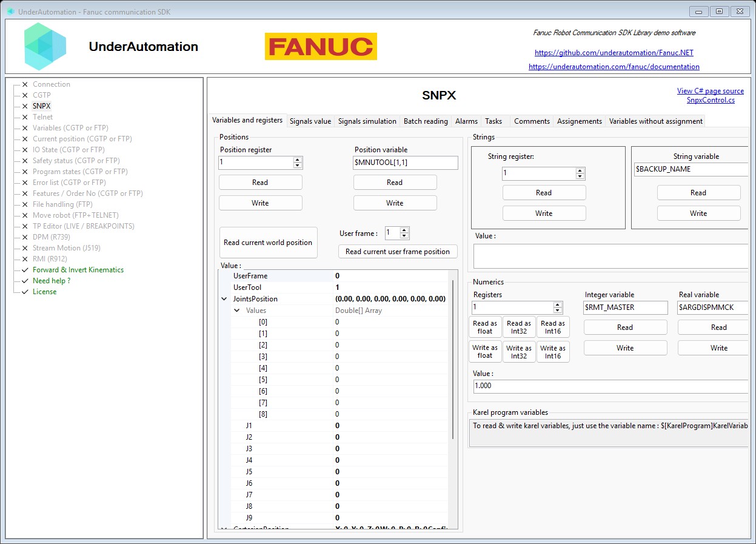The height and width of the screenshot is (544, 756).
Task: Collapse the Values Double[] Array node
Action: coord(237,311)
